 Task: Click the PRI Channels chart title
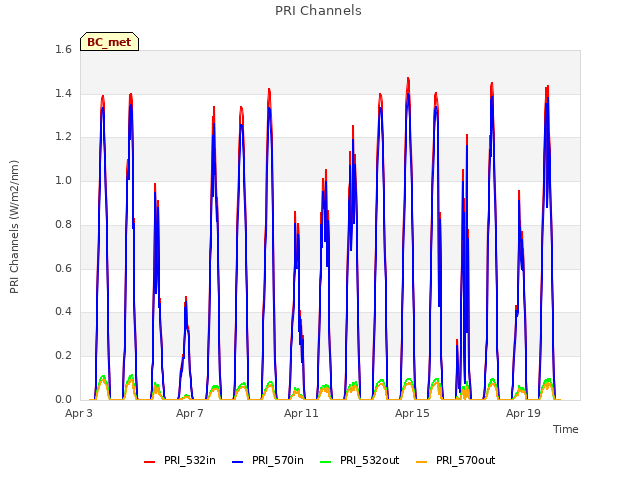pyautogui.click(x=318, y=11)
